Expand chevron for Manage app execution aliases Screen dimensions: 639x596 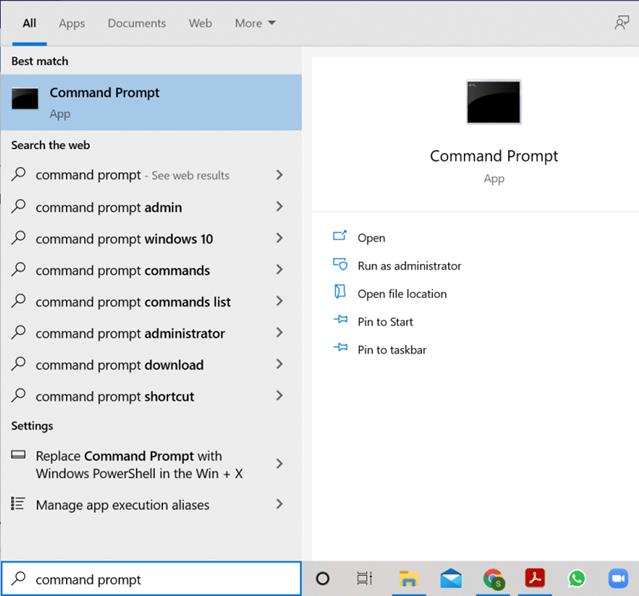[x=279, y=504]
